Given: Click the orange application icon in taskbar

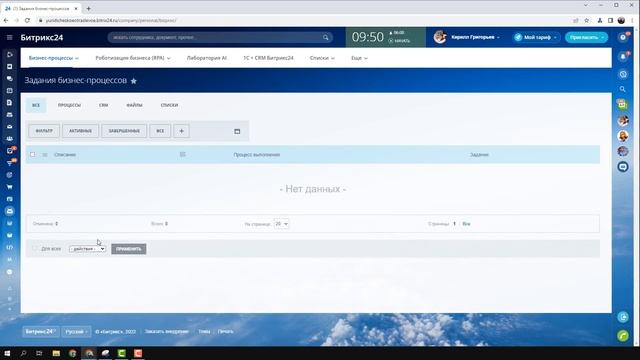Looking at the screenshot, I should [138, 353].
